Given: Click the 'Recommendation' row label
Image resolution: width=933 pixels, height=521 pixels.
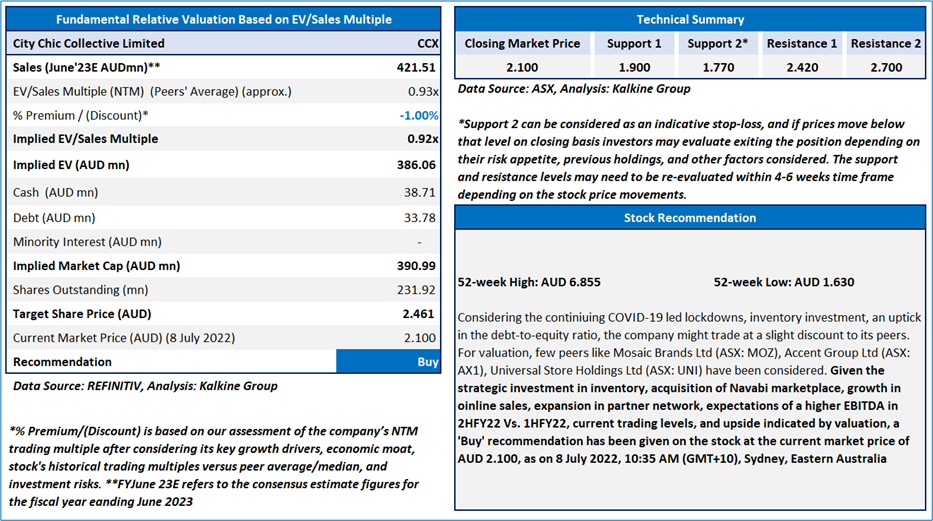Looking at the screenshot, I should tap(62, 362).
